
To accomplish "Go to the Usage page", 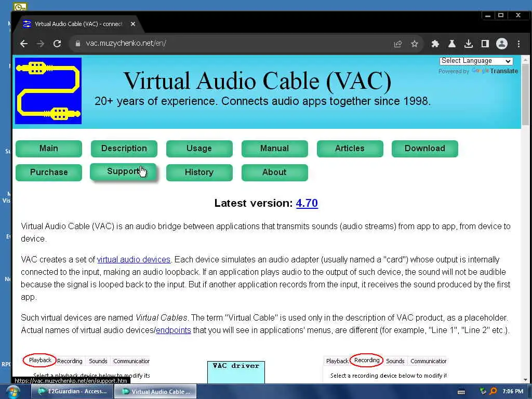I will 199,149.
